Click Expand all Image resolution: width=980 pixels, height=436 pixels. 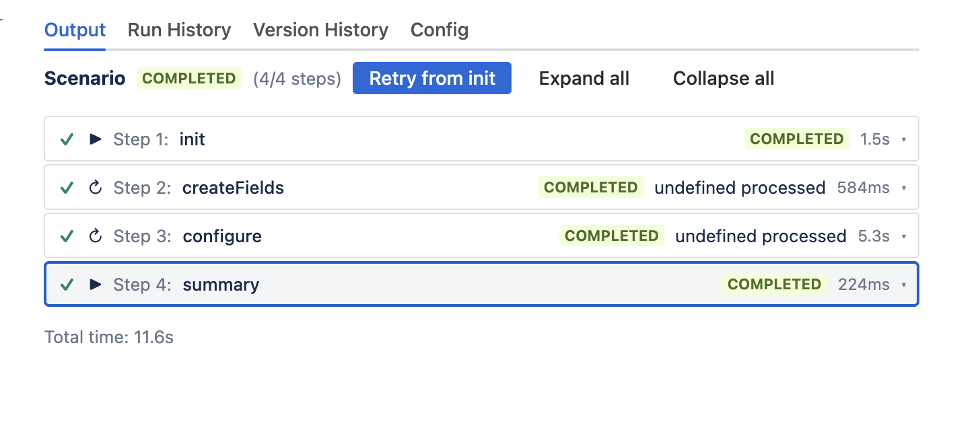pos(584,78)
